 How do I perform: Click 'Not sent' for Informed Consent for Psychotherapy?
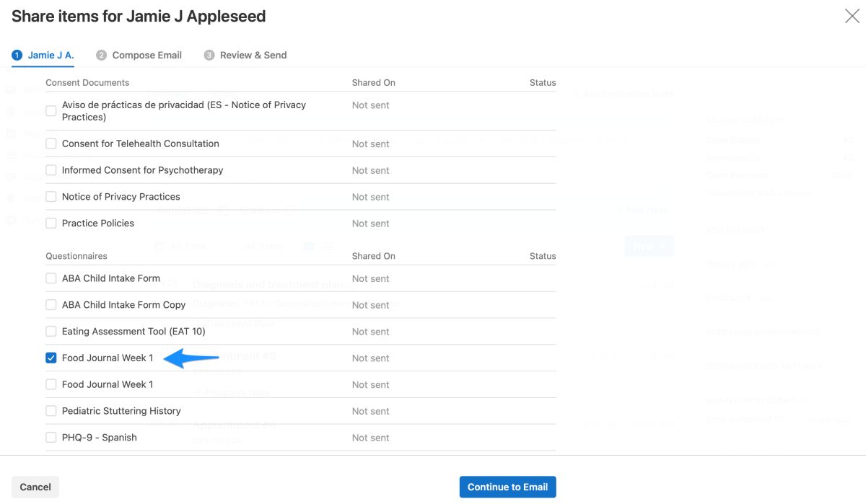tap(371, 171)
